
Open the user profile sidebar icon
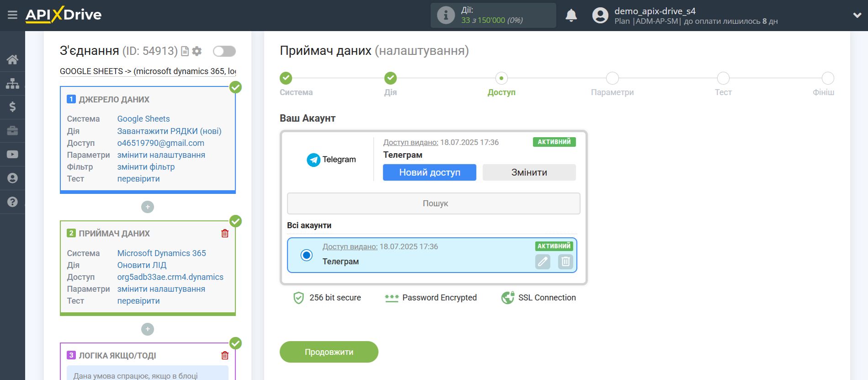[12, 178]
